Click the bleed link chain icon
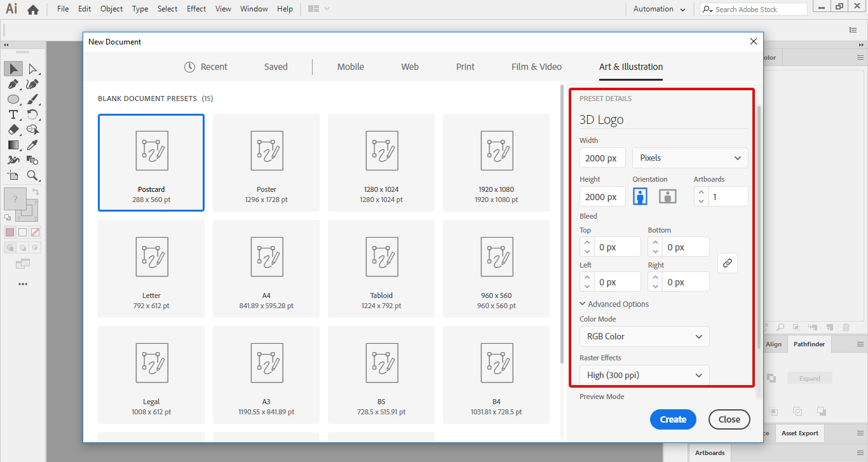The height and width of the screenshot is (462, 868). (728, 263)
